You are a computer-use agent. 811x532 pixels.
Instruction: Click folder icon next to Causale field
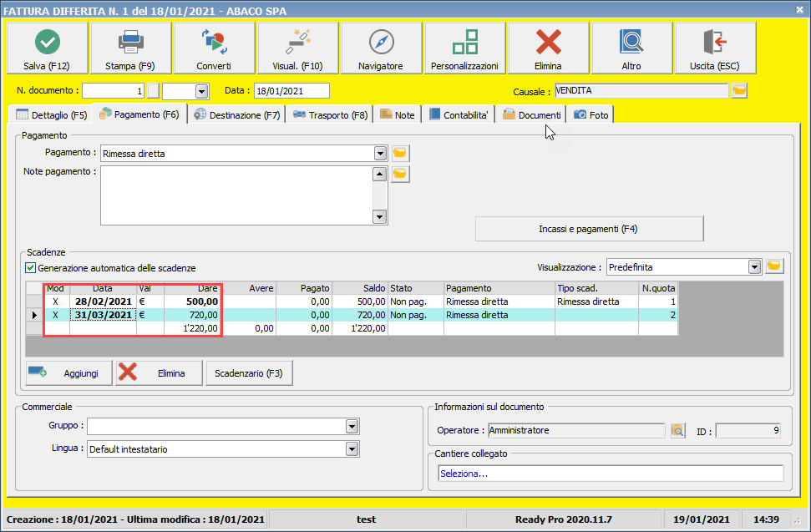click(x=739, y=91)
